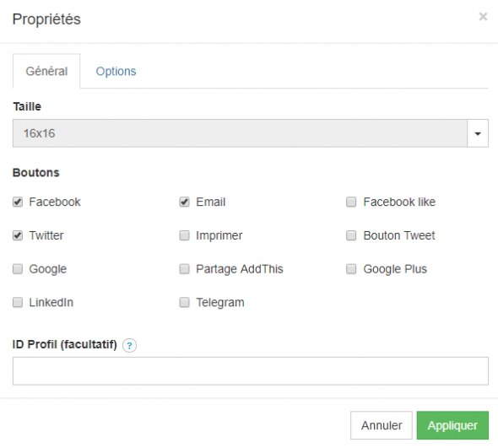Screen dimensions: 498x448
Task: Check the Telegram checkbox
Action: coord(185,302)
